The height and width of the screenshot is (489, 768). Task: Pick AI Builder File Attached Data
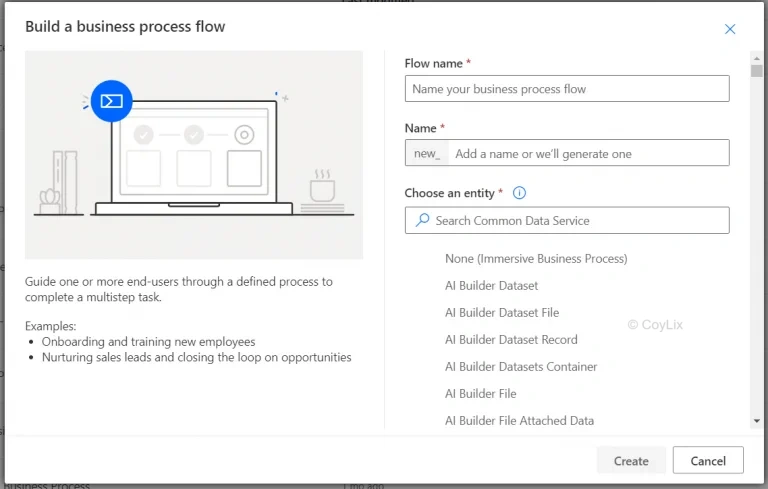519,420
